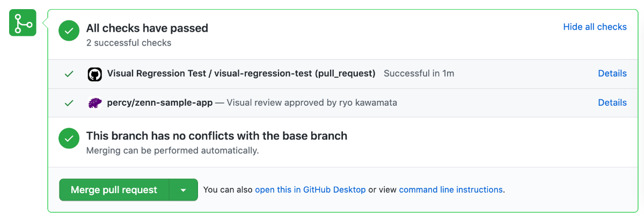Collapse checks with Hide all checks

(x=595, y=27)
